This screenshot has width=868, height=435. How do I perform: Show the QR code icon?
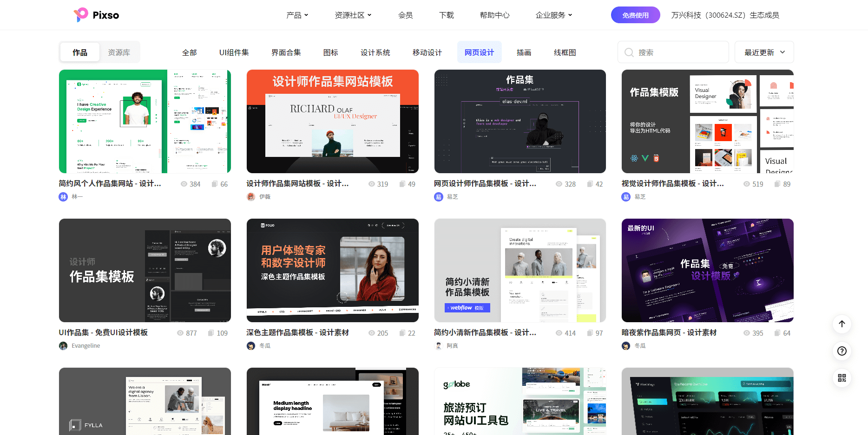842,378
